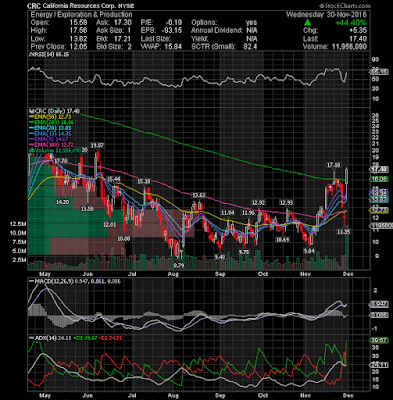Click the Volume value 11,958,090

click(350, 47)
